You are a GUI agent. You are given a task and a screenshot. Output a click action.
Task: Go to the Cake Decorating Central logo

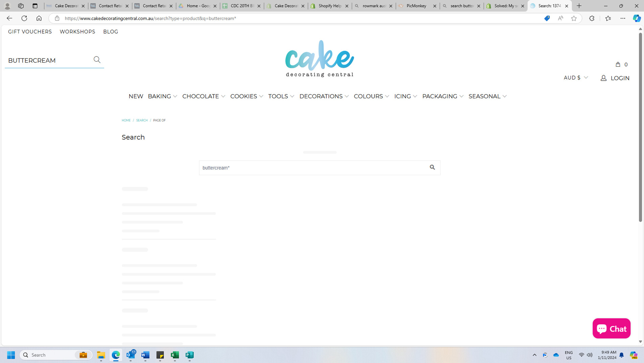click(x=320, y=59)
